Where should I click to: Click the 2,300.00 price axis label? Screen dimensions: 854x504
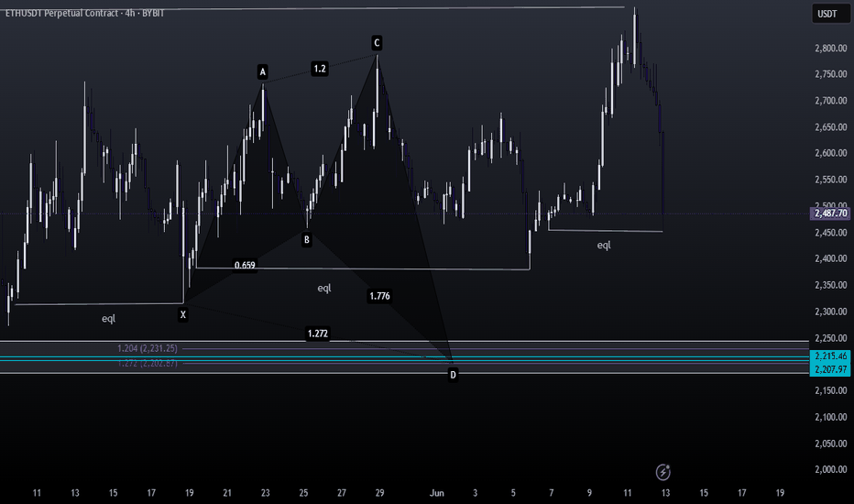coord(830,312)
